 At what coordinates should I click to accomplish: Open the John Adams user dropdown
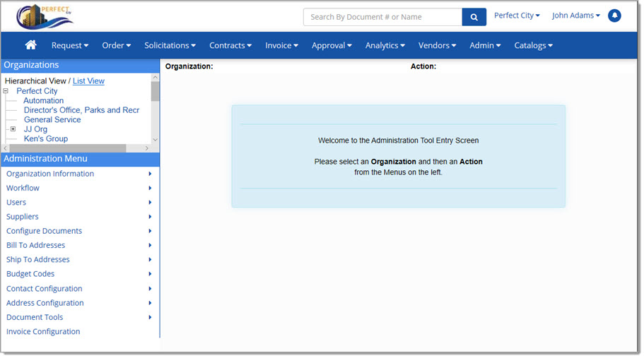tap(576, 16)
